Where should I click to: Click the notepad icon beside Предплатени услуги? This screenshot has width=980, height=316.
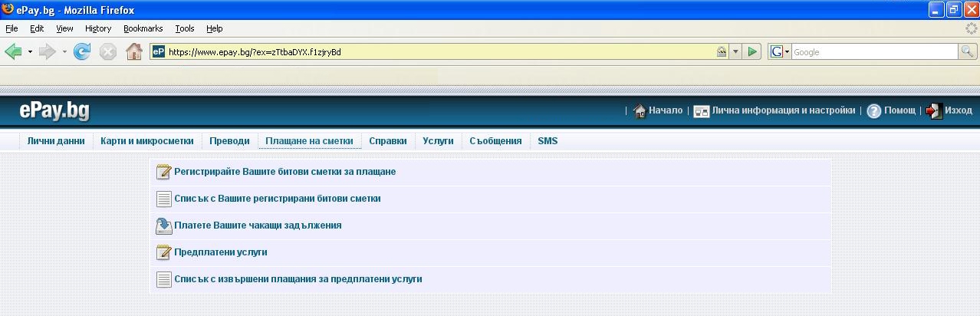(163, 252)
